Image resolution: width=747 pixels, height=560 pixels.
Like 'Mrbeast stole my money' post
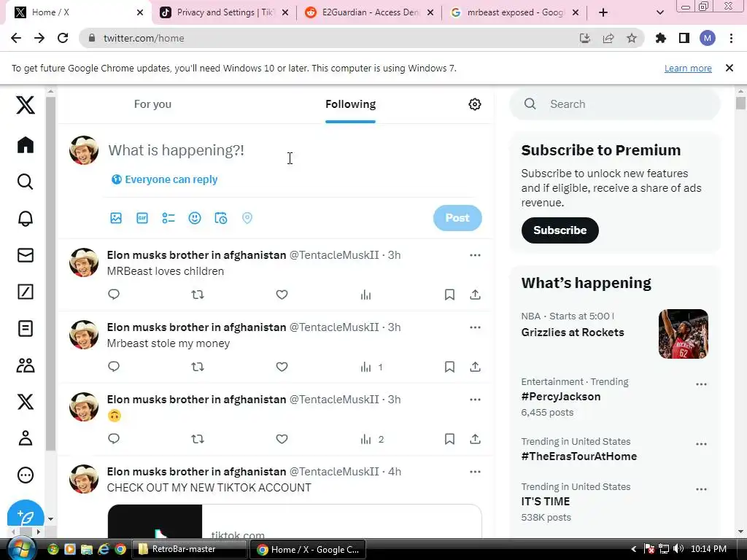[x=282, y=367]
